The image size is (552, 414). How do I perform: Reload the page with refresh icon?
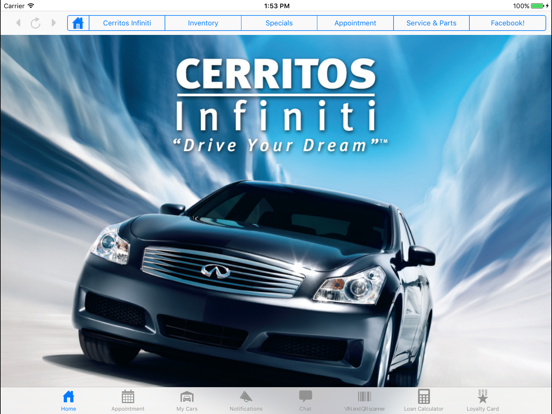tap(36, 23)
